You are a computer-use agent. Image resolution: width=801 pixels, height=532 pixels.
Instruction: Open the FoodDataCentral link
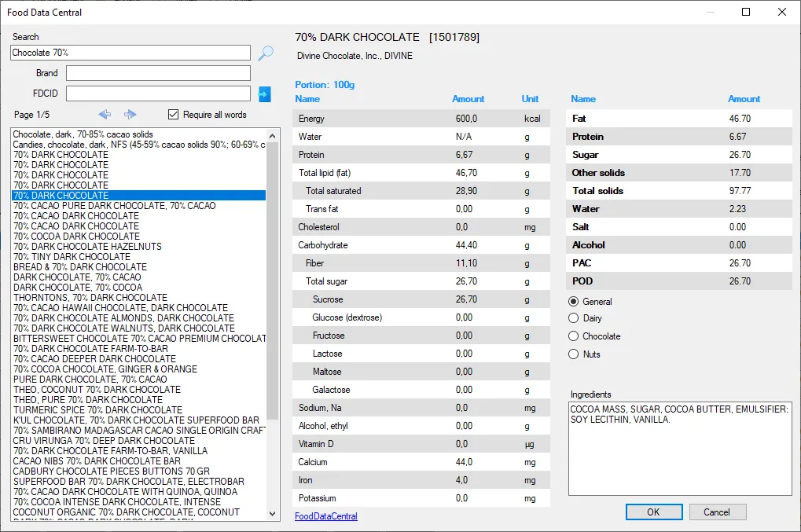(x=326, y=516)
